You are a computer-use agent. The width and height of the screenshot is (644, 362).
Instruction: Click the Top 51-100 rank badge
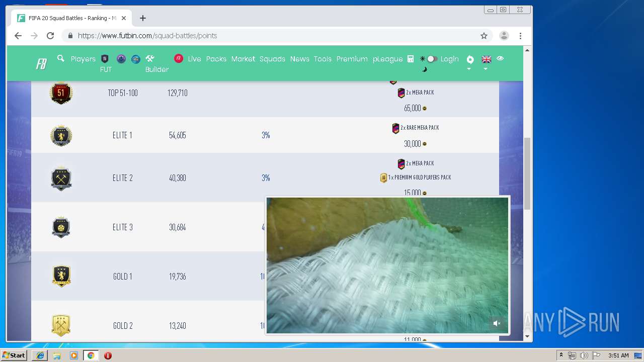[x=61, y=93]
